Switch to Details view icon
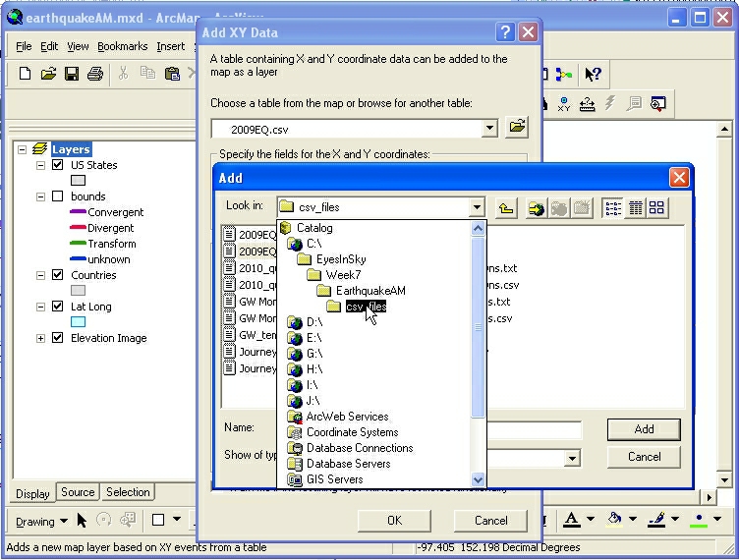The width and height of the screenshot is (739, 560). 636,207
